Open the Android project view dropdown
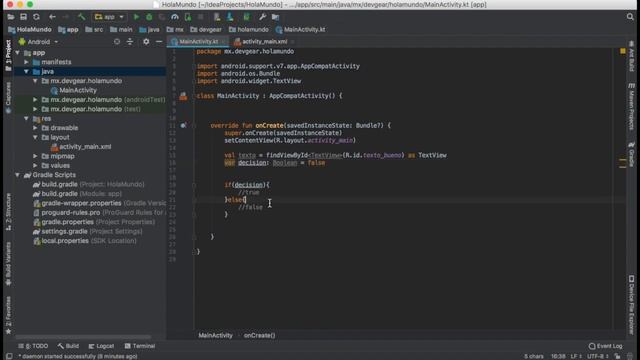 pyautogui.click(x=38, y=42)
